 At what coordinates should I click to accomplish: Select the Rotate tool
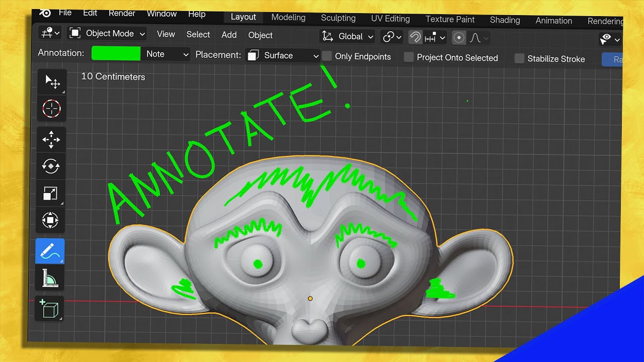pyautogui.click(x=51, y=166)
